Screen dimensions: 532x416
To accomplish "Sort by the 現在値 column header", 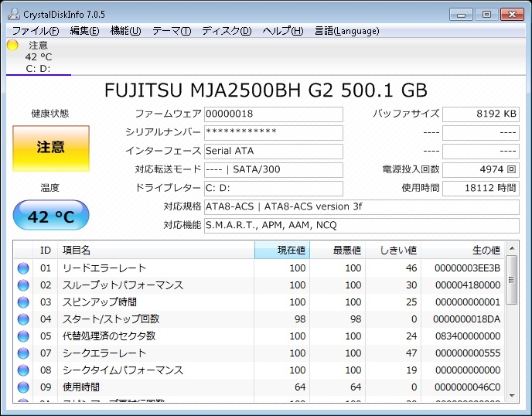I will coord(281,250).
